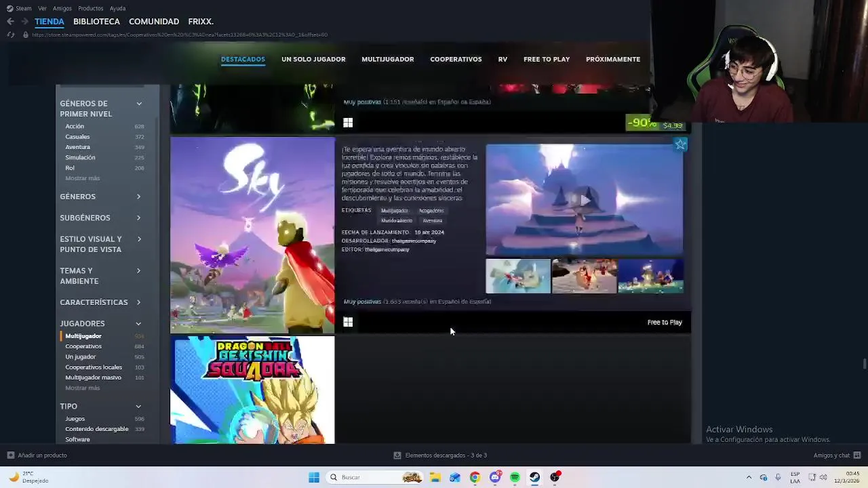Image resolution: width=868 pixels, height=488 pixels.
Task: Switch to the Destacados tab
Action: [x=243, y=59]
